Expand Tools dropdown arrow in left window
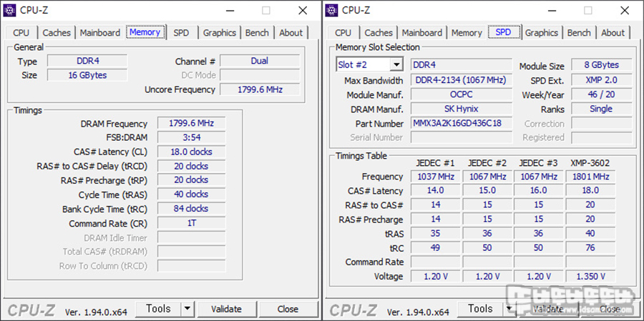Screen dimensions: 644x321 pyautogui.click(x=187, y=309)
